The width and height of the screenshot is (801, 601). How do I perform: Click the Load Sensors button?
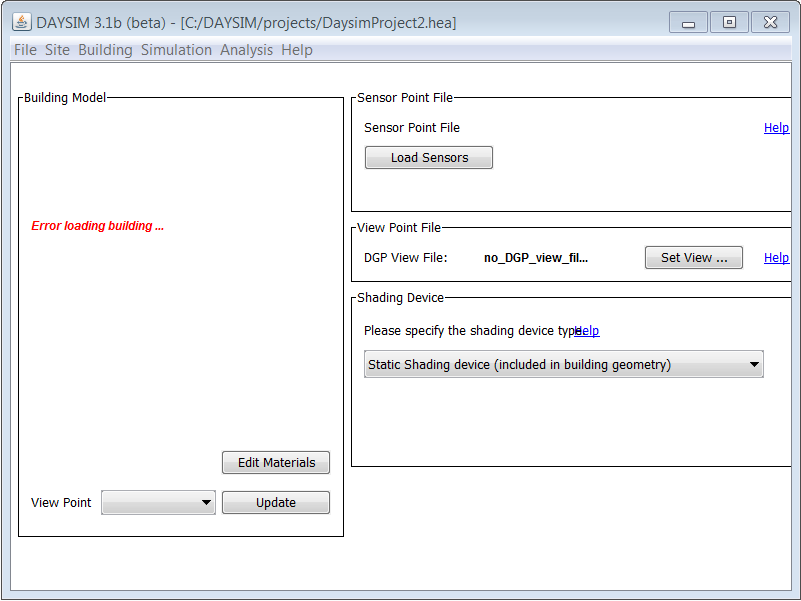[x=429, y=157]
